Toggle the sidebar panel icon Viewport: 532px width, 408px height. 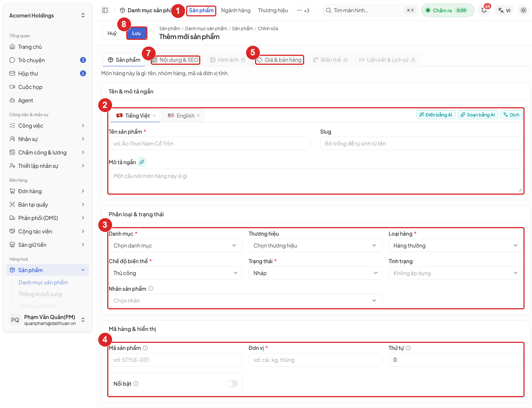(x=105, y=10)
